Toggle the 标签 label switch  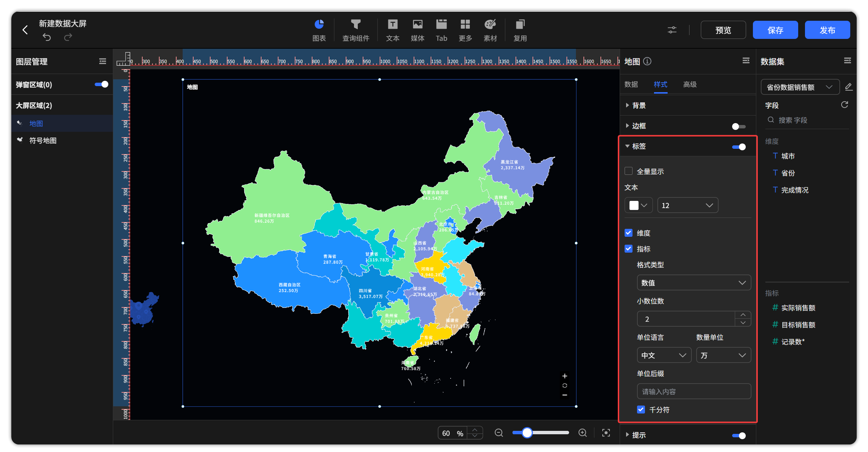coord(739,147)
